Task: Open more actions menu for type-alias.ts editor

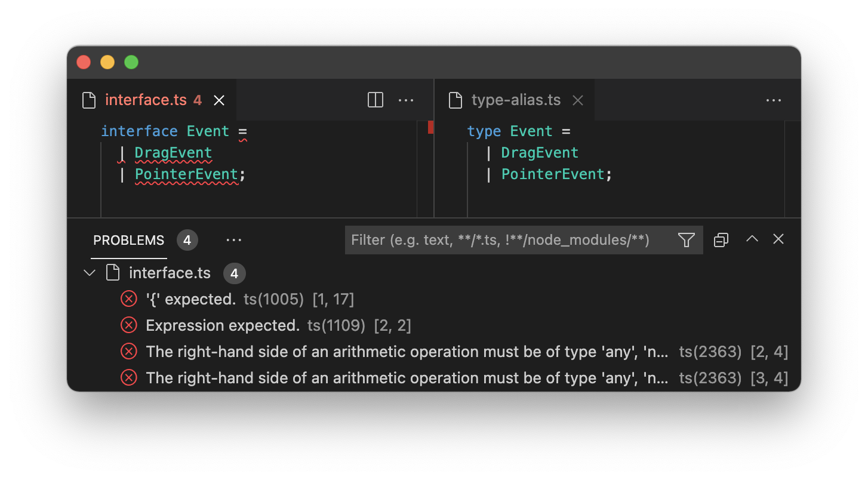Action: (x=774, y=100)
